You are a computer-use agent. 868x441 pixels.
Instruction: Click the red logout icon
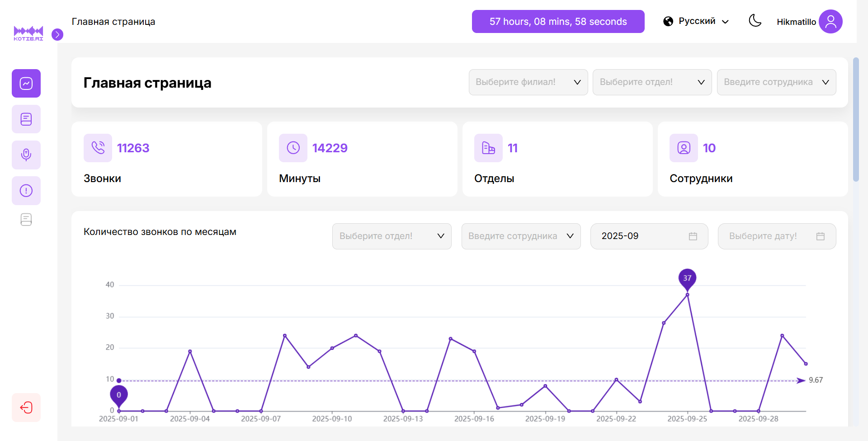26,408
